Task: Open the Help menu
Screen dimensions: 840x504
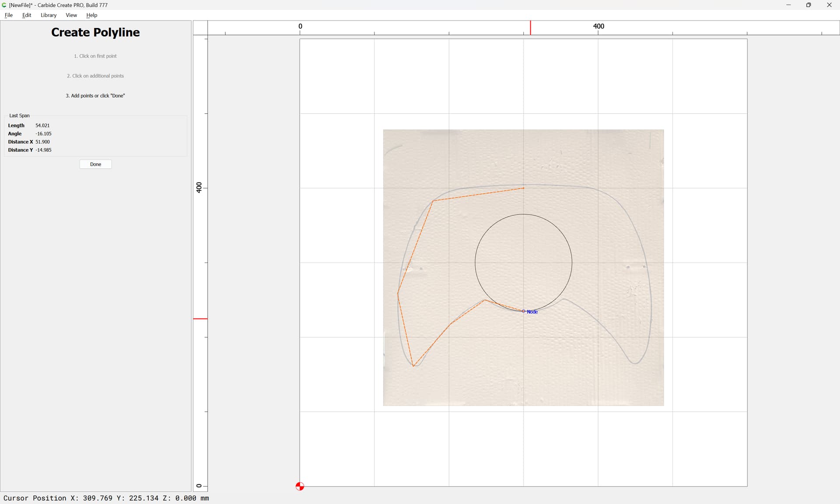Action: coord(91,15)
